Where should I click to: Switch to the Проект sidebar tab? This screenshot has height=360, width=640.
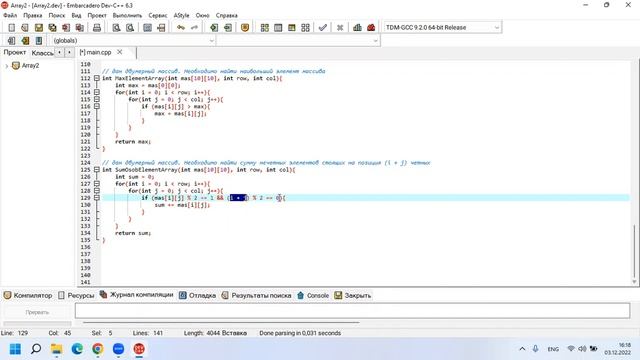click(x=15, y=52)
